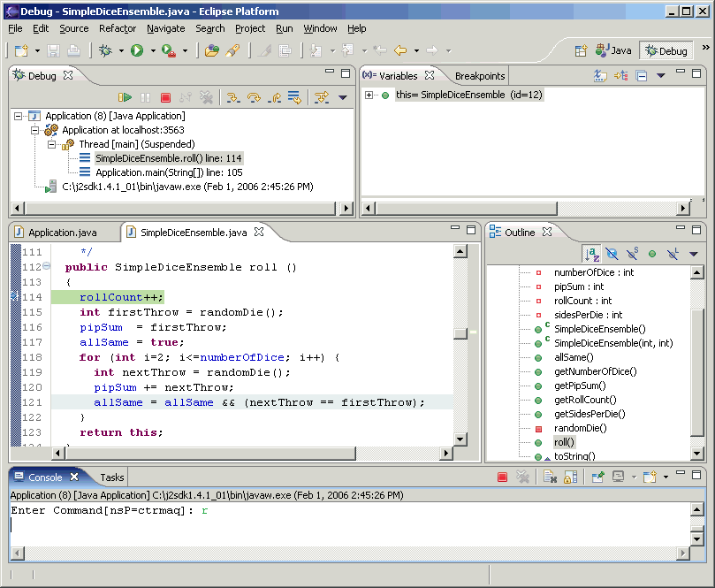This screenshot has width=715, height=588.
Task: Click the Outline vertical scrollbar down arrow
Action: [x=697, y=453]
